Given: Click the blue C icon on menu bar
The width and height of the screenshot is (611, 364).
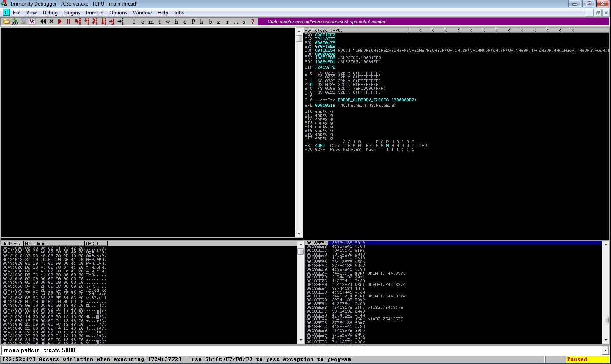Looking at the screenshot, I should point(6,13).
